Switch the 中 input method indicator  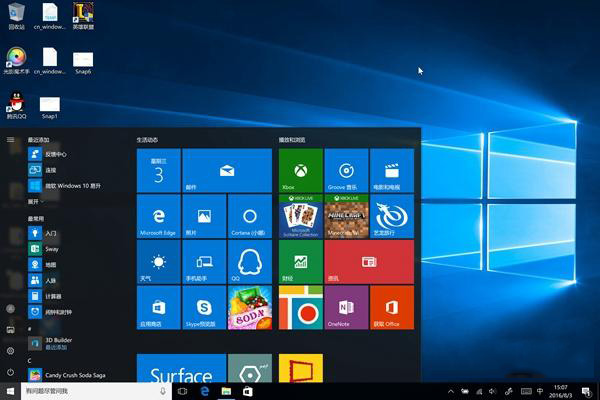(540, 391)
